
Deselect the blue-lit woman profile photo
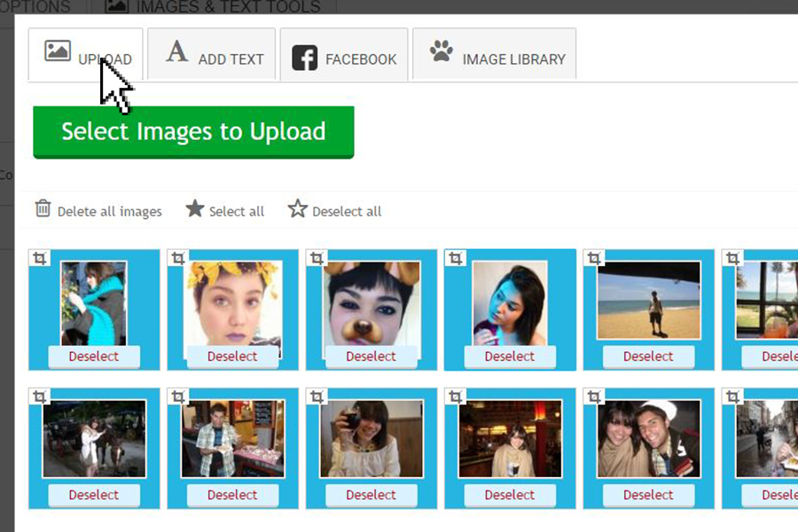point(510,356)
